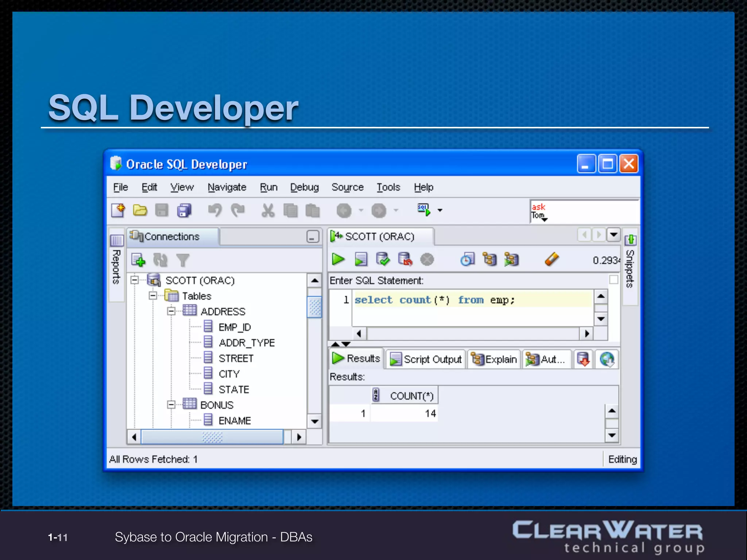Open the Snippets side panel
The height and width of the screenshot is (560, 747).
pyautogui.click(x=630, y=267)
